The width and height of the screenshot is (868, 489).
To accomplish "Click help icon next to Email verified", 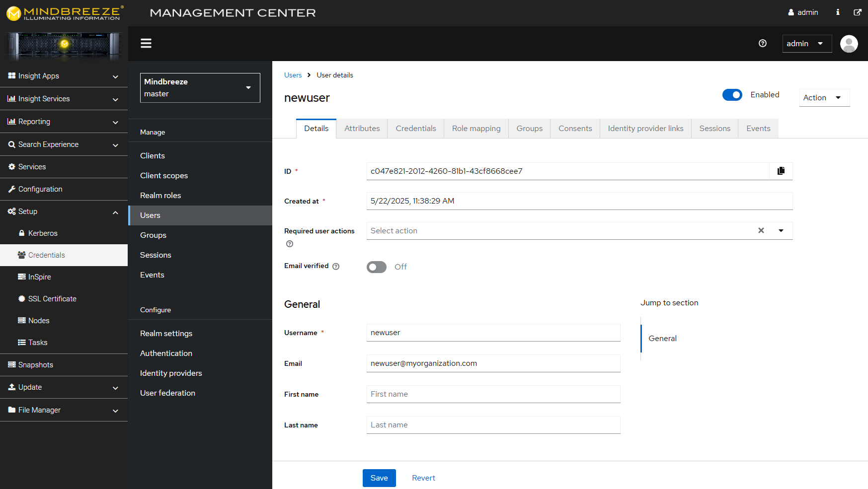I will point(336,267).
